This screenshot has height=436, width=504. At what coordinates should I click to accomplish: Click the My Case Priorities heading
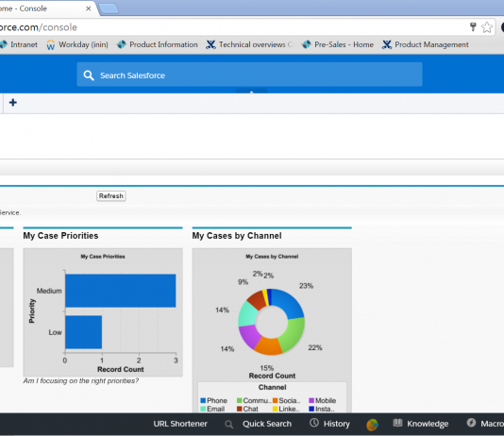point(60,236)
